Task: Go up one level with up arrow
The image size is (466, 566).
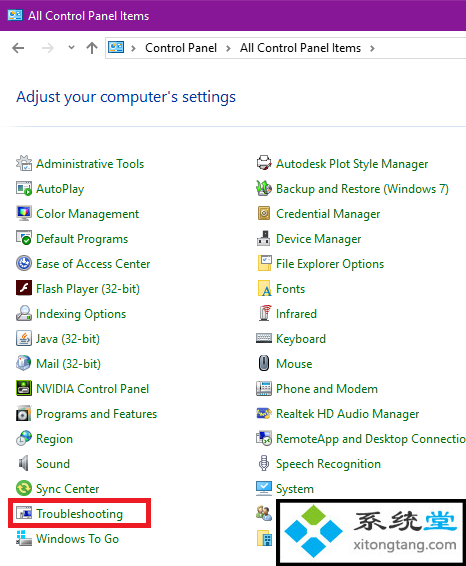Action: click(92, 48)
